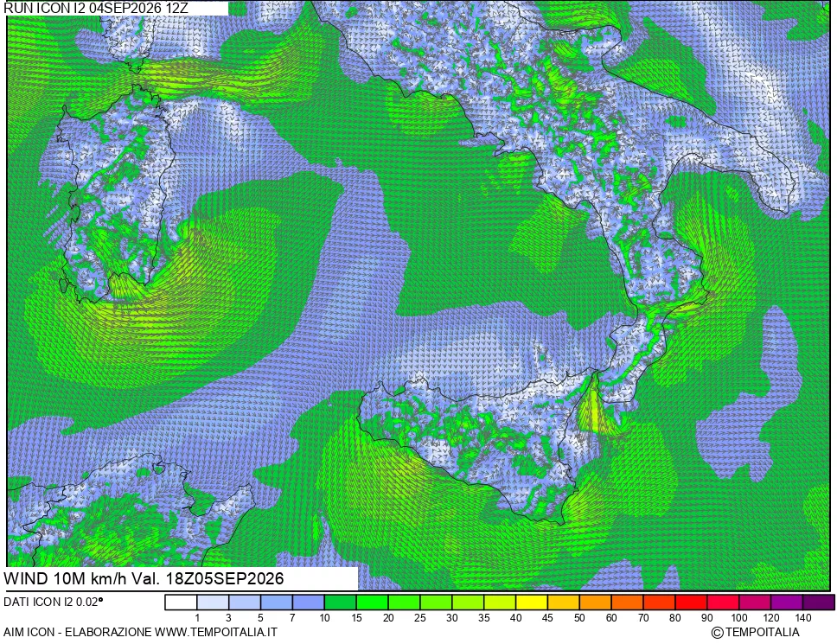
Task: Click the 'DATI ICON I2 0.02°' label
Action: click(x=54, y=602)
